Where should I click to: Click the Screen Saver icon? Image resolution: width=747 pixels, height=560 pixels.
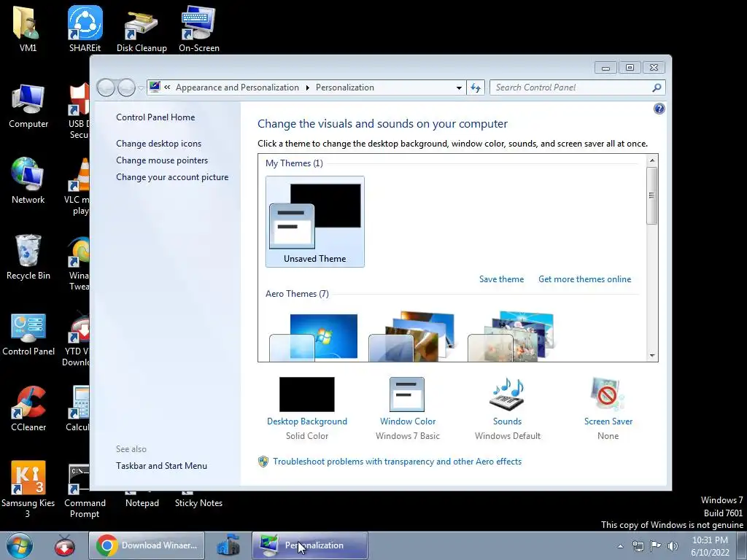[x=607, y=394]
